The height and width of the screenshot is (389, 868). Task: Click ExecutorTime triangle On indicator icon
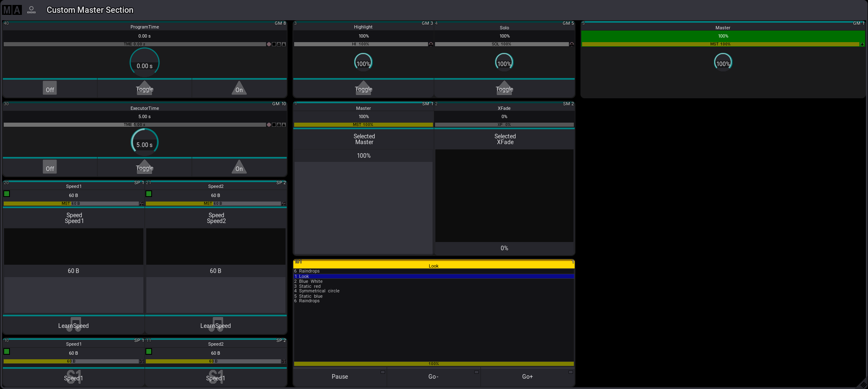click(284, 125)
